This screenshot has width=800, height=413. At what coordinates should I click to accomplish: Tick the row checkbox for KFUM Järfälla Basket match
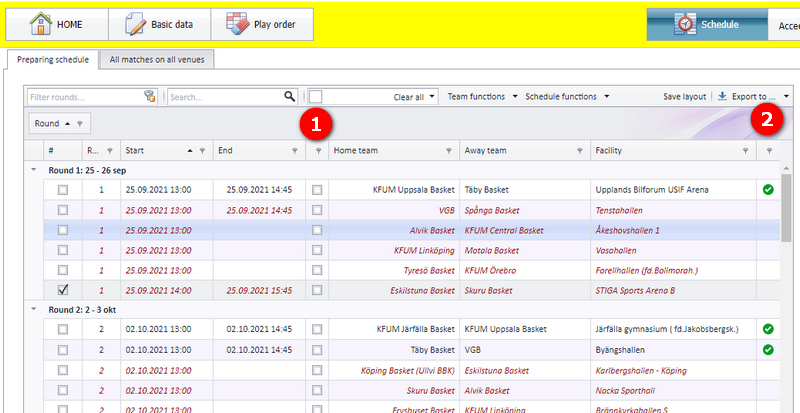pos(63,329)
